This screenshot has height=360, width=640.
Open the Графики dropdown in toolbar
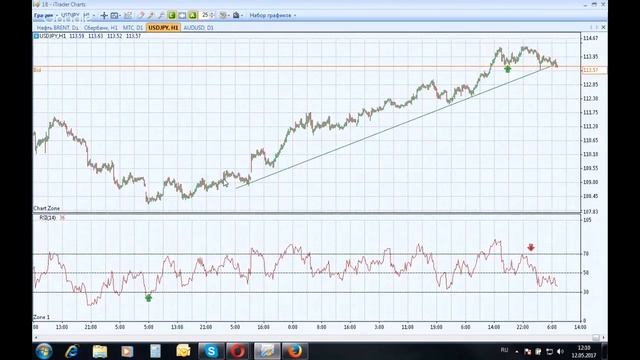46,16
